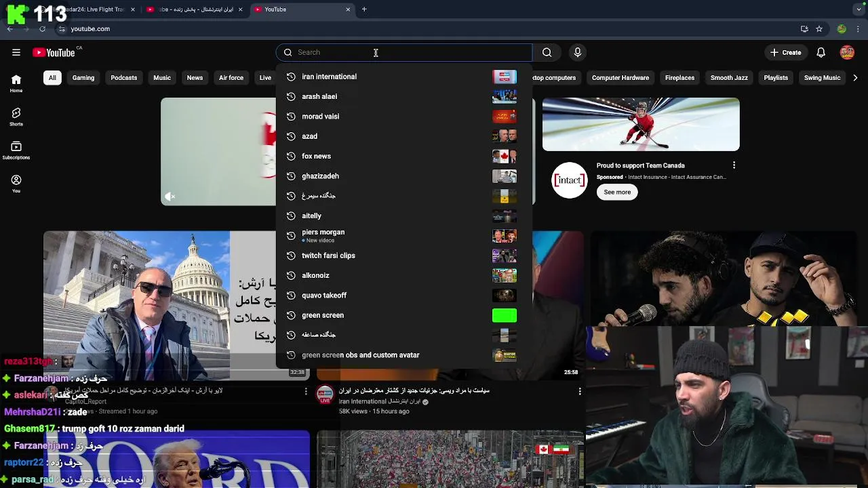
Task: Open three-dot menu for Morad Veisi video
Action: (x=580, y=391)
